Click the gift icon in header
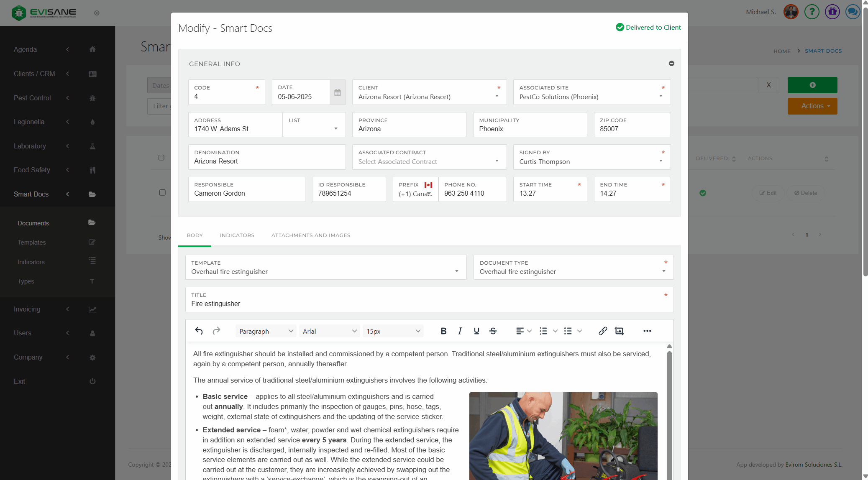 click(x=832, y=12)
